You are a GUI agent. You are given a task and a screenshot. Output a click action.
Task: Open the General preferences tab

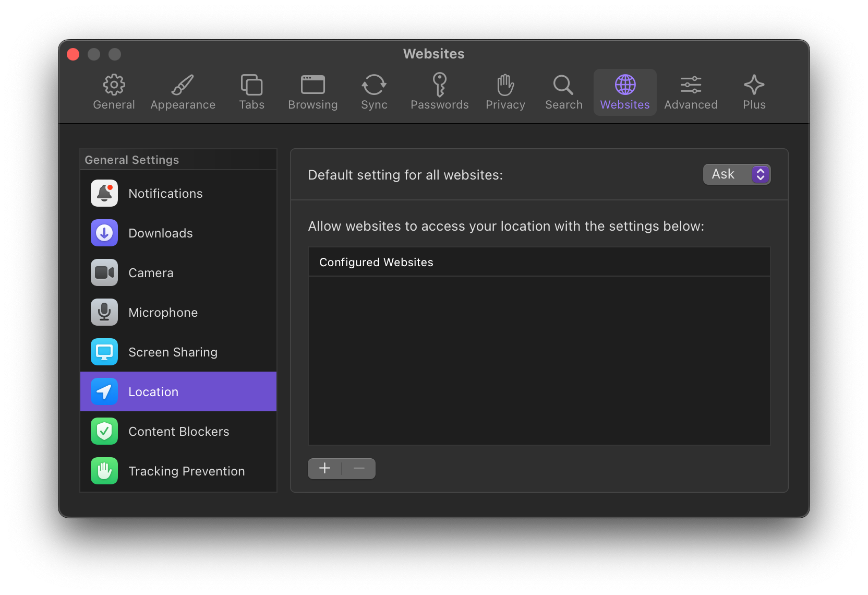pyautogui.click(x=114, y=92)
